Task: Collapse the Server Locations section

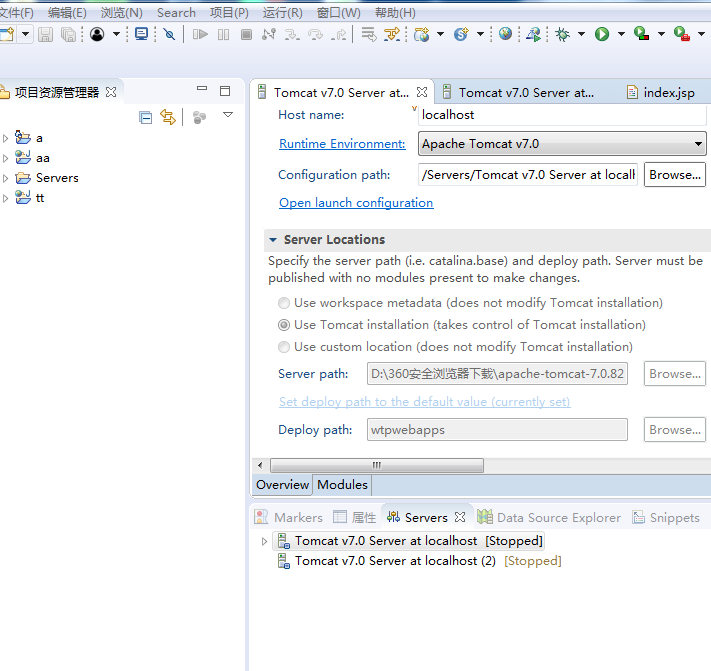Action: [273, 239]
